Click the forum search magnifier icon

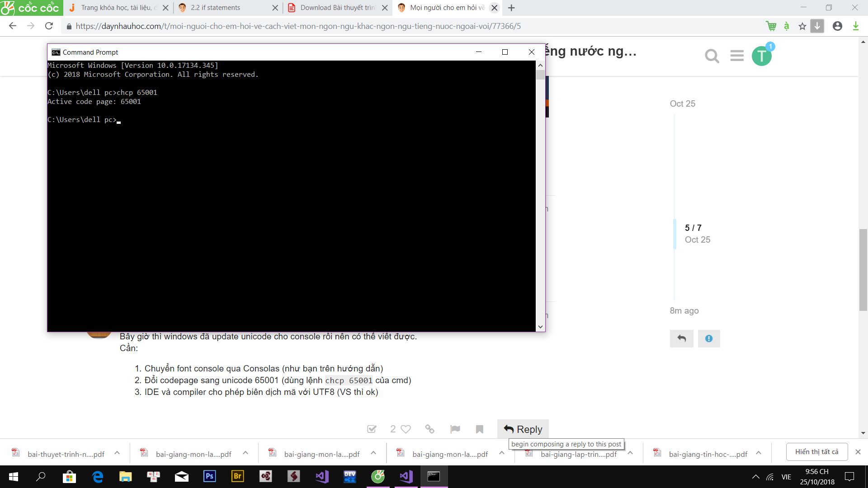(712, 56)
